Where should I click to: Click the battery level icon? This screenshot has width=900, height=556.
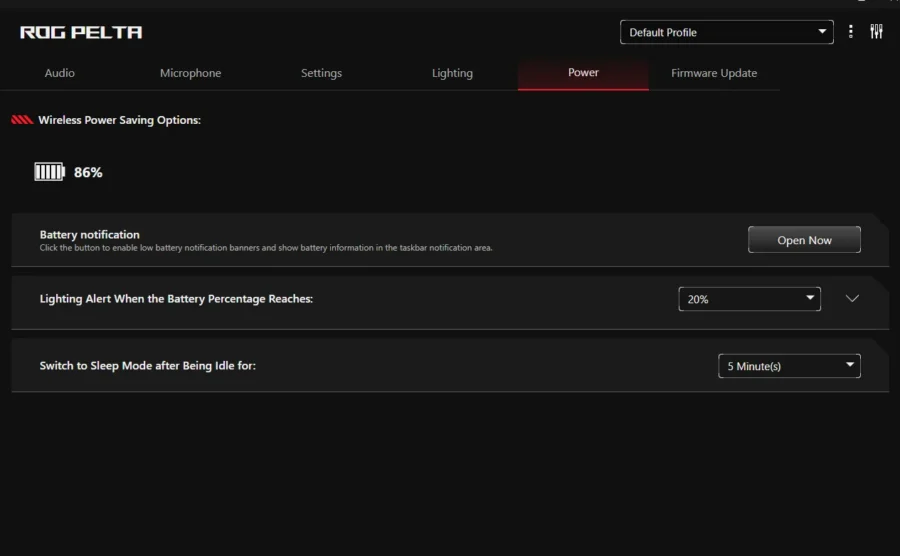point(49,172)
